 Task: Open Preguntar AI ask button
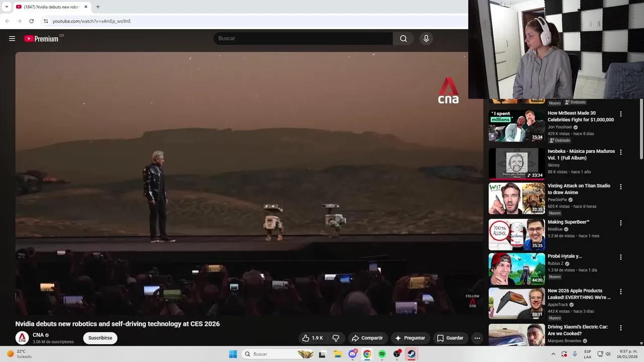click(x=410, y=338)
